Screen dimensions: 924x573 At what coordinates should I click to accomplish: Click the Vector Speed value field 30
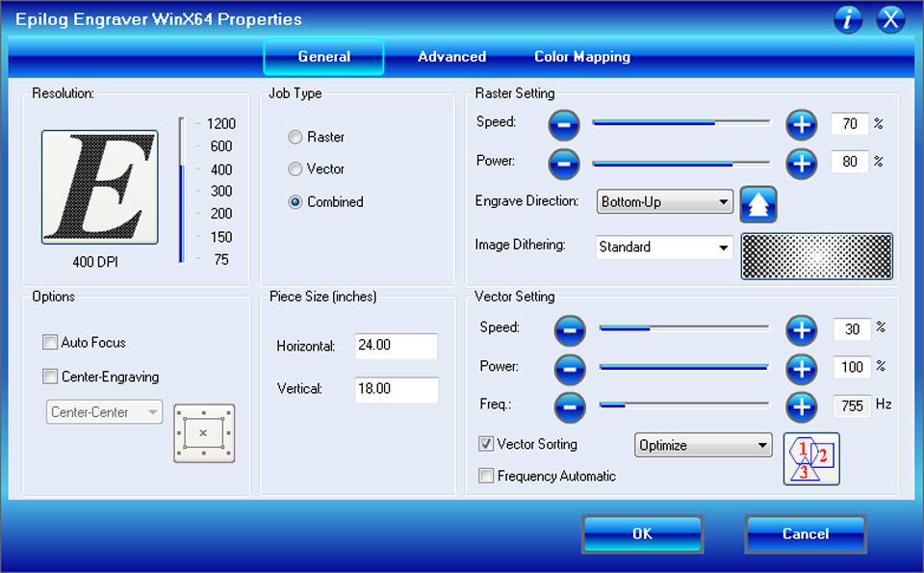point(852,329)
